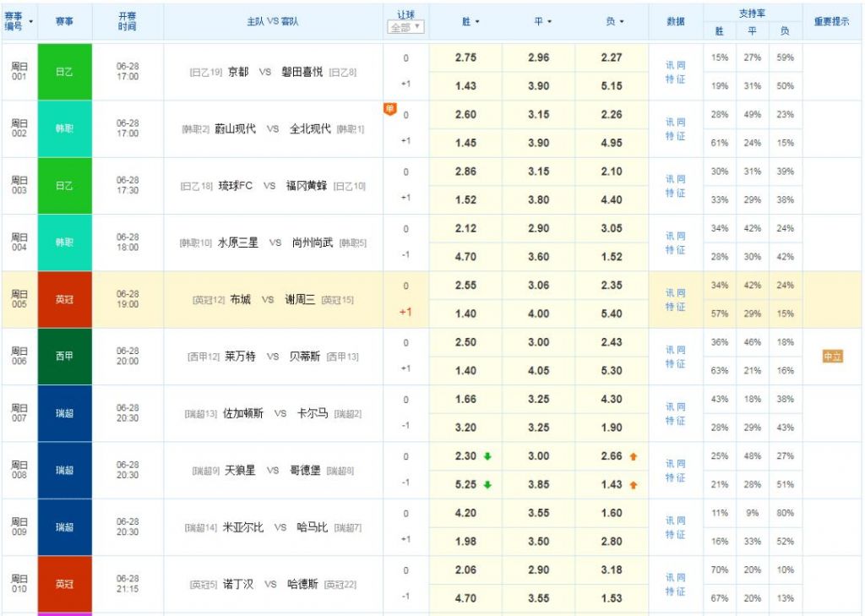Click team name 福冈黄蜂
This screenshot has width=865, height=616.
[x=306, y=186]
